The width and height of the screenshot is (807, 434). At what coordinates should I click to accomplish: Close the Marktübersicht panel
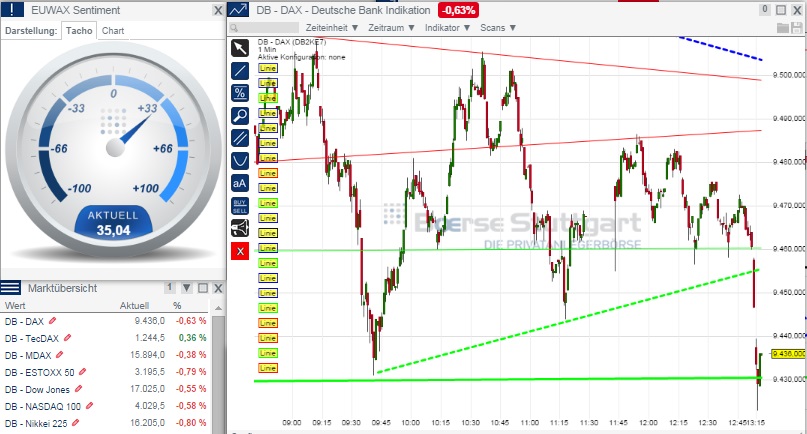[x=218, y=288]
